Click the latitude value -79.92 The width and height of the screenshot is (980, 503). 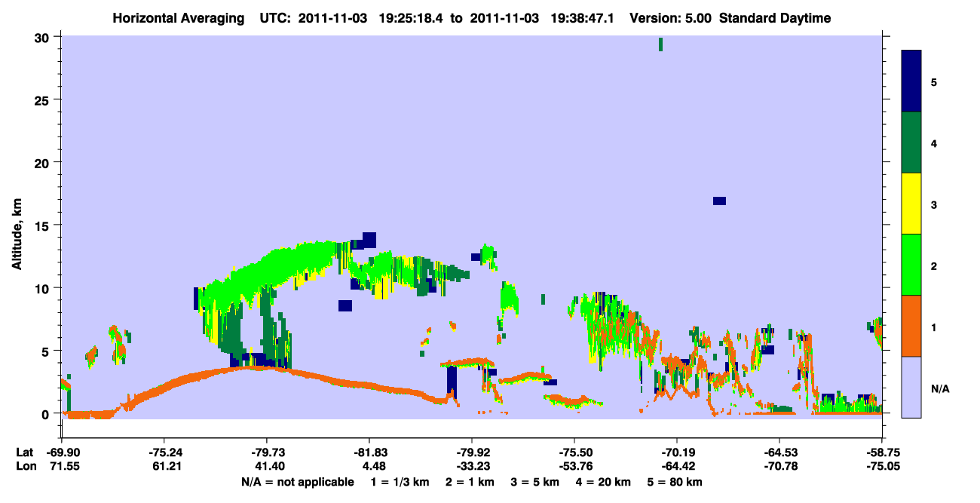(x=472, y=452)
